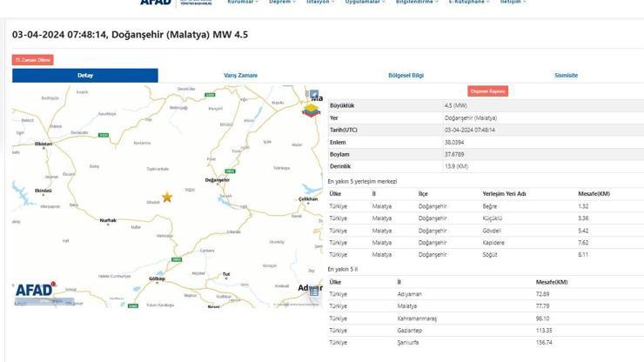Click the Enlem value 38.0394
The width and height of the screenshot is (644, 362).
pyautogui.click(x=453, y=142)
